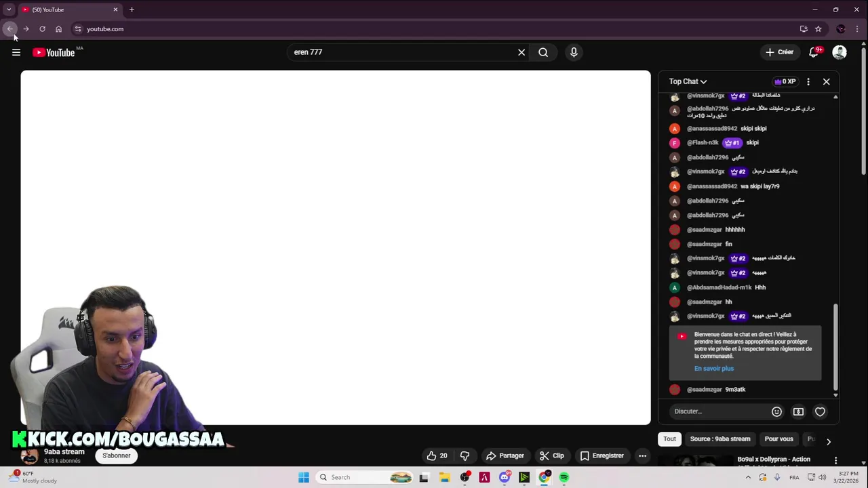Click the install app icon in address bar
Image resolution: width=868 pixels, height=488 pixels.
tap(804, 29)
